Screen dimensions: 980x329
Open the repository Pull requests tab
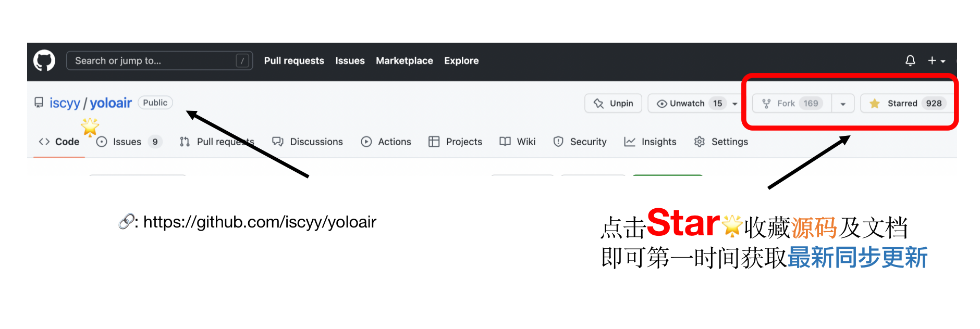[217, 142]
